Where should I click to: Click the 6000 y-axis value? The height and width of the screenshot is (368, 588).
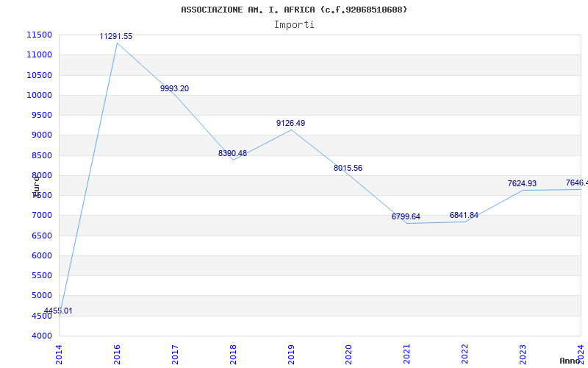[x=41, y=255]
